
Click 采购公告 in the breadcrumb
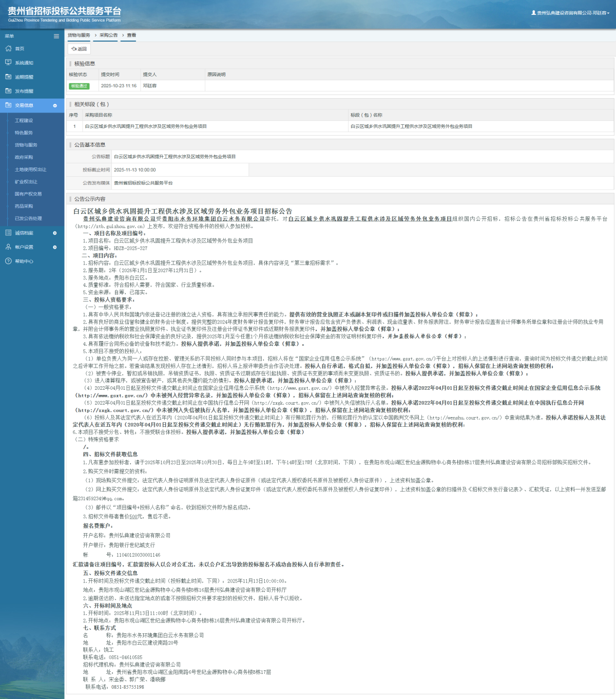108,35
